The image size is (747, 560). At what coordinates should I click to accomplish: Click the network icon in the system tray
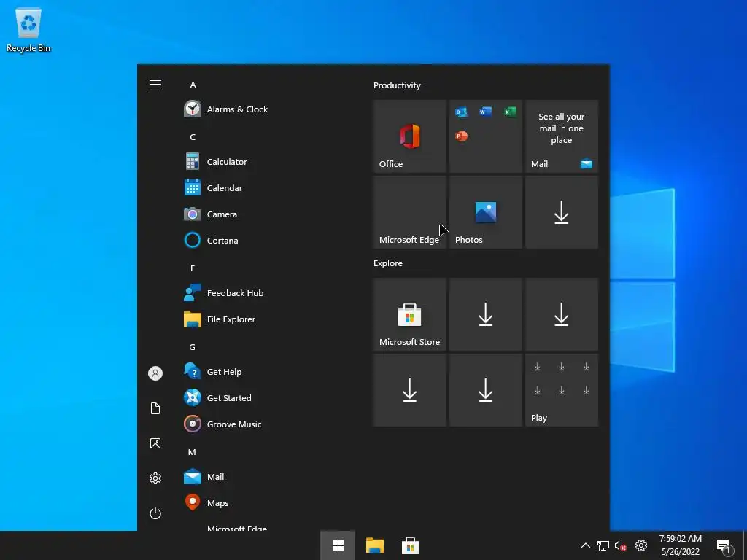tap(603, 545)
